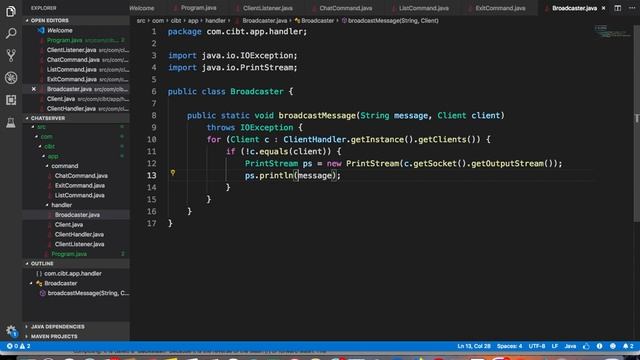Collapse the com folder
640x360 pixels.
pyautogui.click(x=45, y=137)
